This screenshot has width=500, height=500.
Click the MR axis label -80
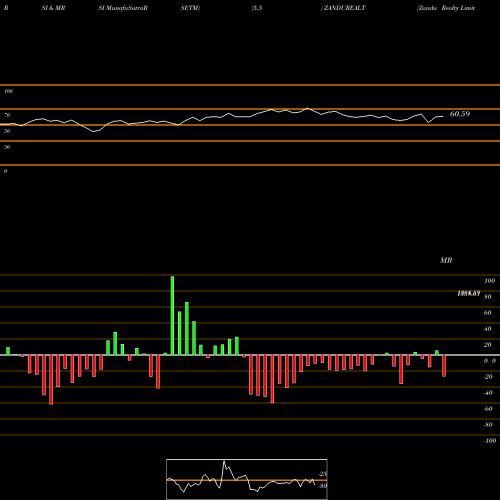coord(488,425)
